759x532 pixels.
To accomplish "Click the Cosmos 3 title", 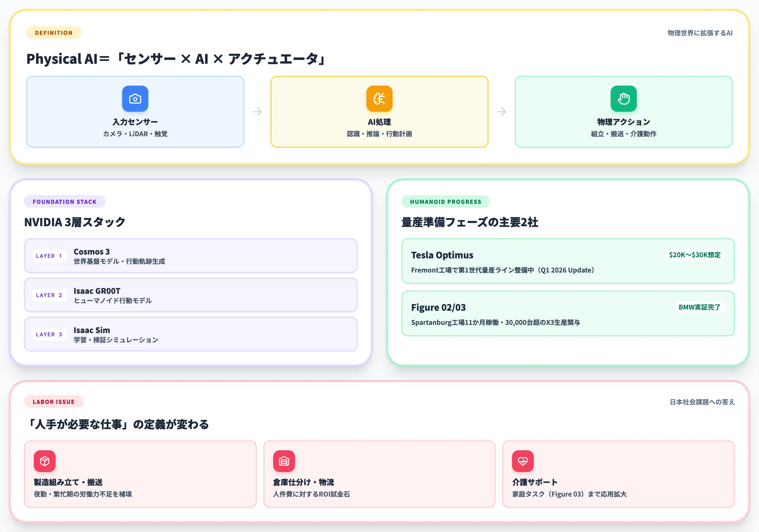I will pos(92,252).
